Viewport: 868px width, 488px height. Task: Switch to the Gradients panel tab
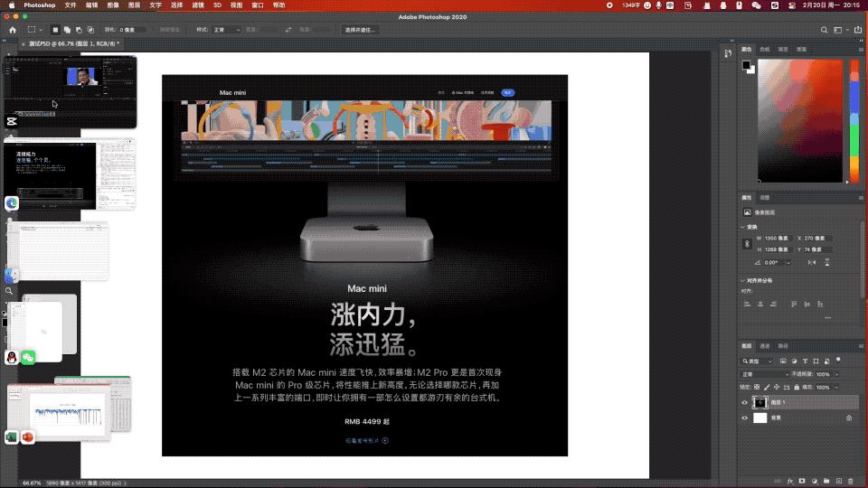coord(783,49)
